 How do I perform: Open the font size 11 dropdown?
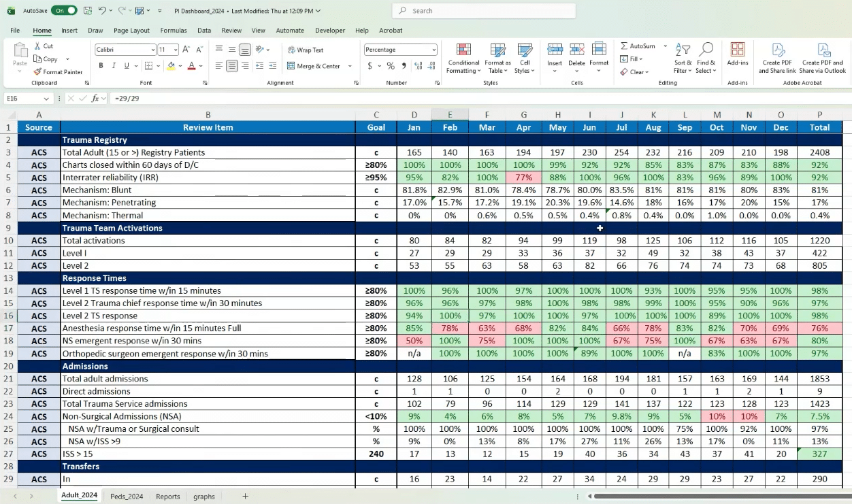(176, 50)
